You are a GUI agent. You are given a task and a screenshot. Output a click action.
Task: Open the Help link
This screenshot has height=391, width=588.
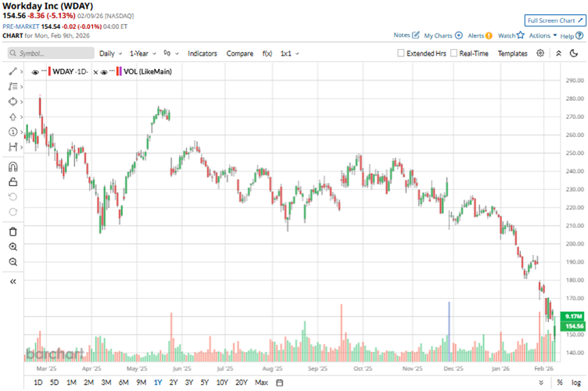[x=572, y=36]
